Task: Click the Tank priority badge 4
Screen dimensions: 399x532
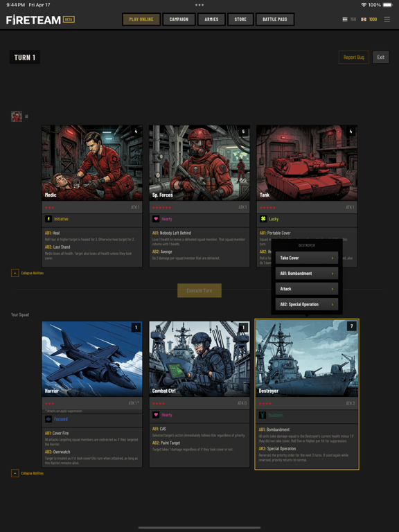Action: pos(351,132)
